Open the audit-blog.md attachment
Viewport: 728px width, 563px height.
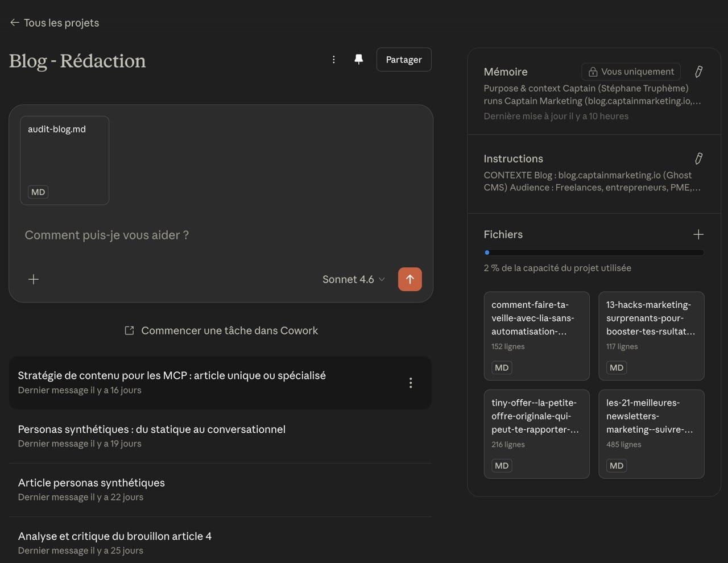point(64,160)
